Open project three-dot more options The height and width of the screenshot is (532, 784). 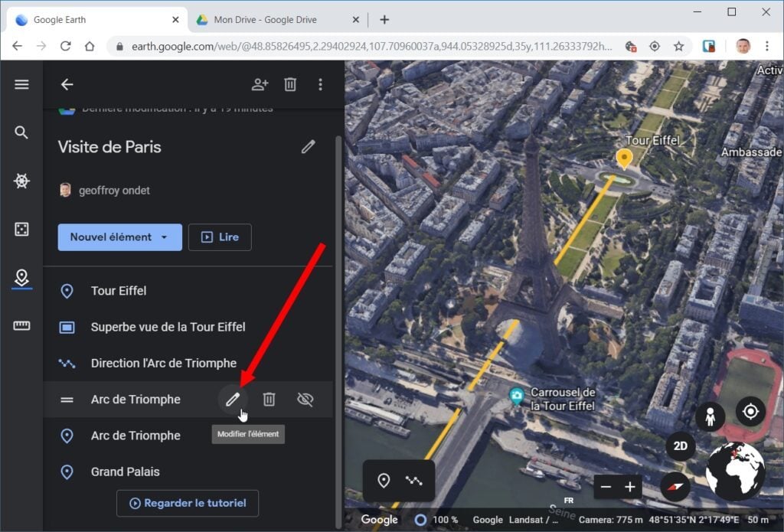[321, 84]
